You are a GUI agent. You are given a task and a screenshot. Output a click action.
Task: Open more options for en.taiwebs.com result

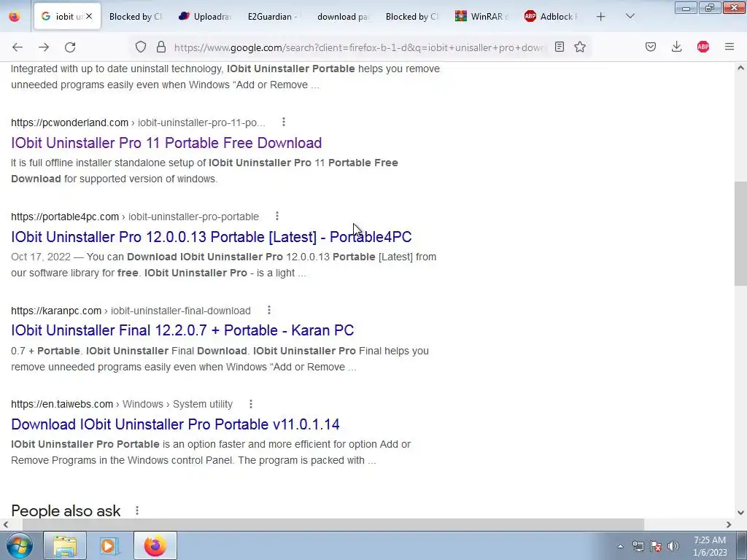click(251, 404)
